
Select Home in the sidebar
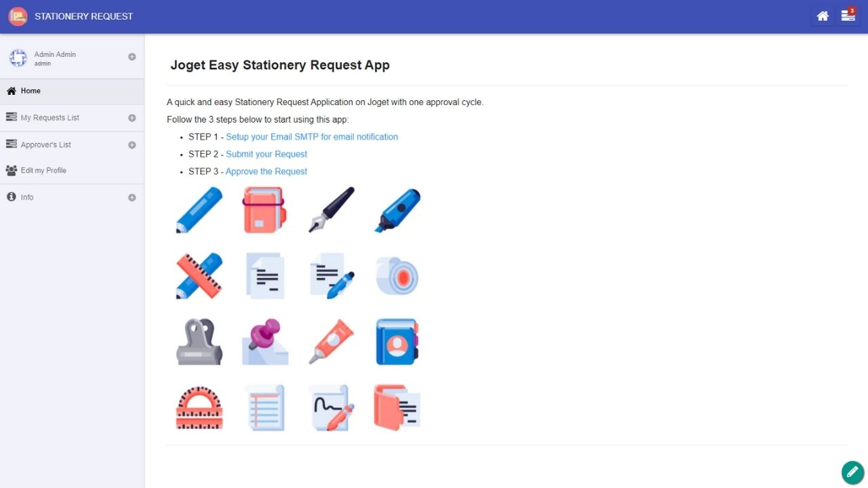[x=72, y=91]
